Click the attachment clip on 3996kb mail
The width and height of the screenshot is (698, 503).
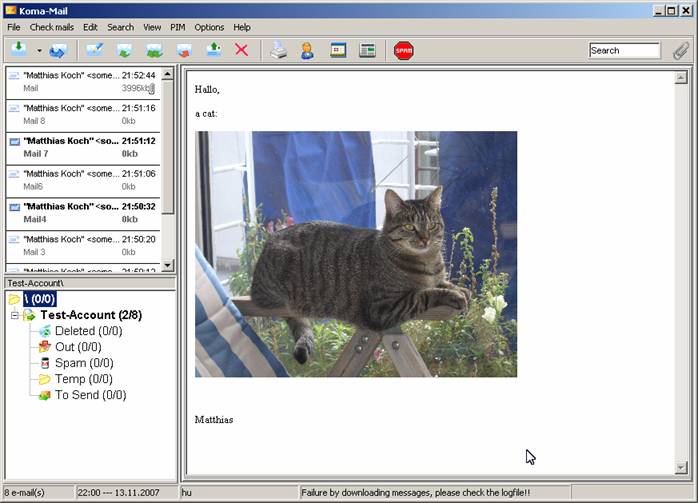[152, 89]
